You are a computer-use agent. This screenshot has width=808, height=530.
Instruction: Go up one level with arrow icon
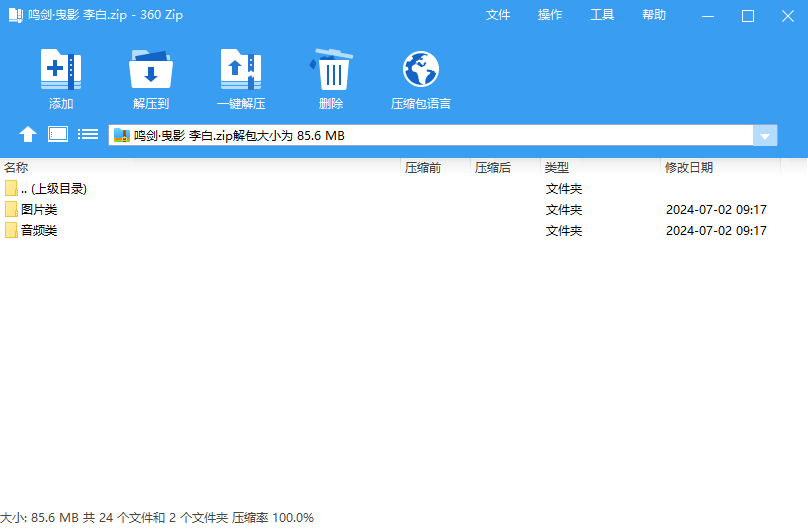[x=28, y=135]
